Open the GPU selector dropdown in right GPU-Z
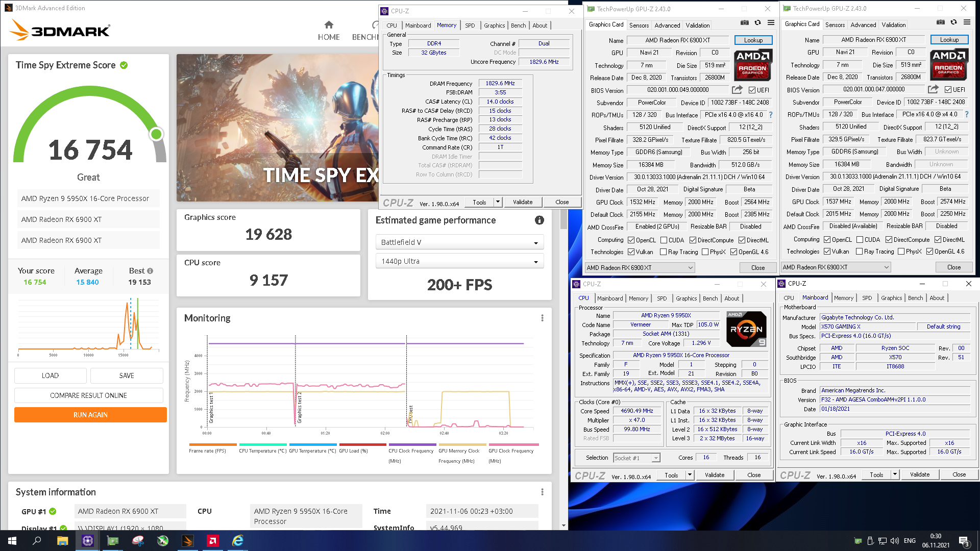The height and width of the screenshot is (551, 980). coord(836,267)
